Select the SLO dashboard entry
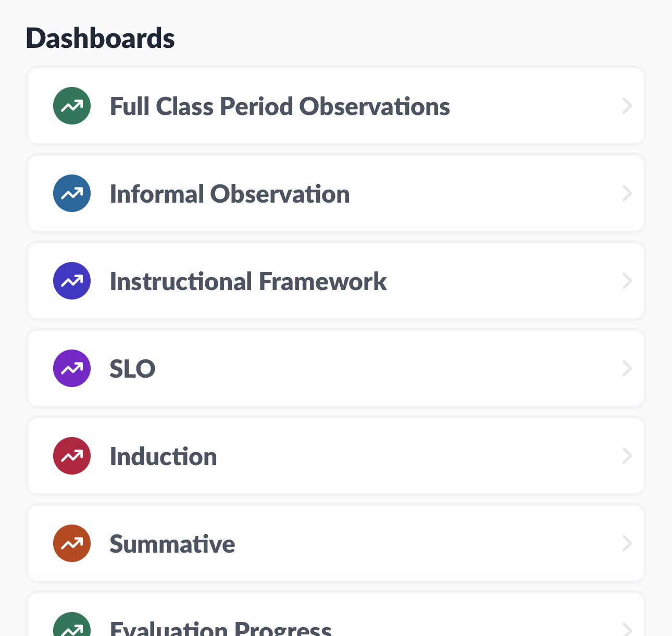 tap(132, 368)
